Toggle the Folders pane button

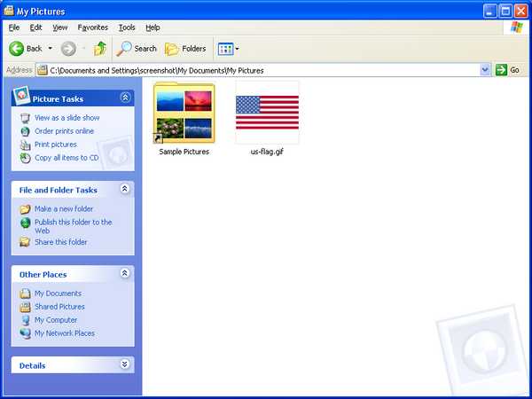(185, 49)
